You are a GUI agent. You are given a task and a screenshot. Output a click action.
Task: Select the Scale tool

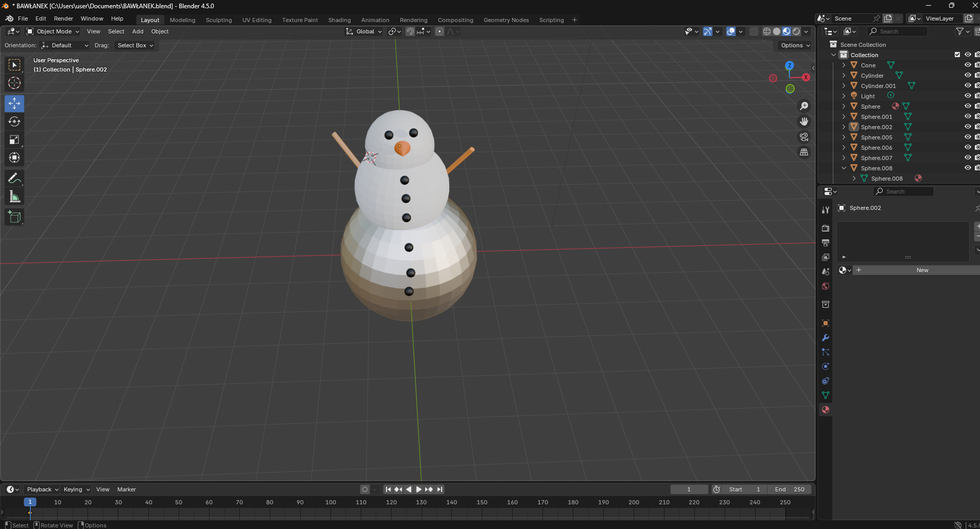14,139
